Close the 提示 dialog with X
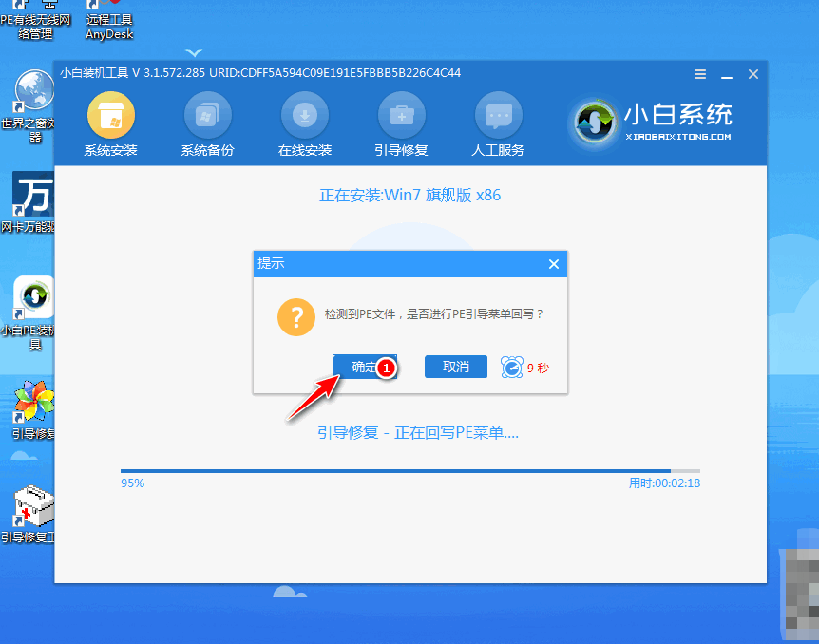This screenshot has width=819, height=644. click(554, 264)
